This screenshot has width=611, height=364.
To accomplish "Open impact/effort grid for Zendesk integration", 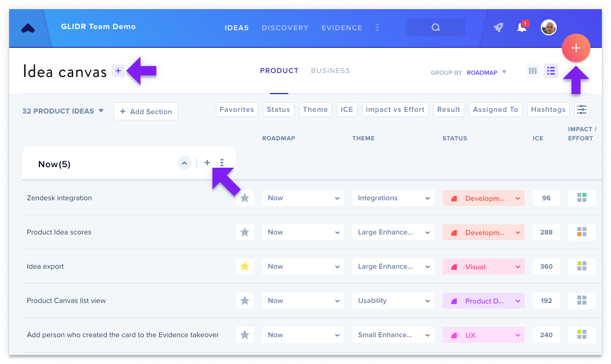I will point(582,198).
